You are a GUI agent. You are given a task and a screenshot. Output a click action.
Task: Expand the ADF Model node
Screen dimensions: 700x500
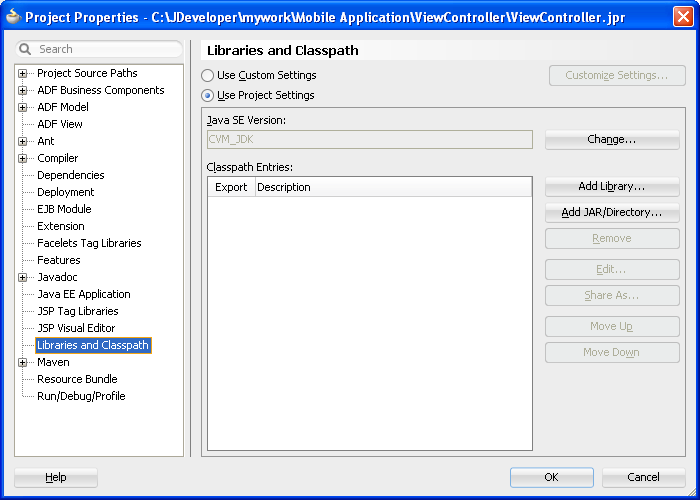tap(22, 108)
